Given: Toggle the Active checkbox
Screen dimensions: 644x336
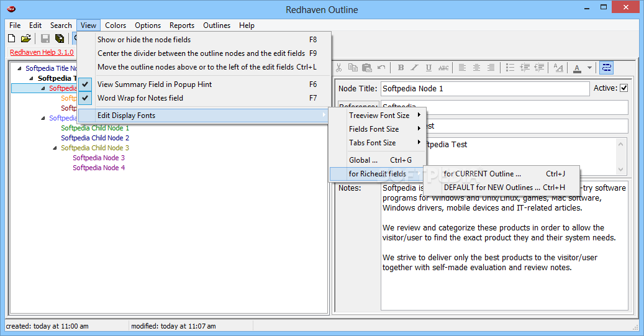Looking at the screenshot, I should [x=624, y=88].
